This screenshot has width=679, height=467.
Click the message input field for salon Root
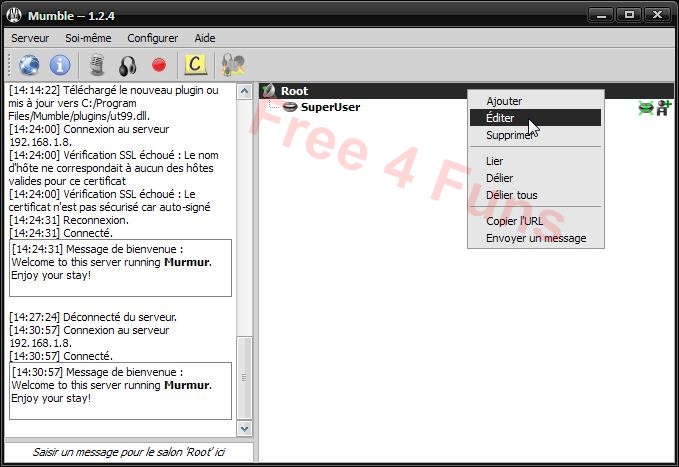click(x=128, y=452)
